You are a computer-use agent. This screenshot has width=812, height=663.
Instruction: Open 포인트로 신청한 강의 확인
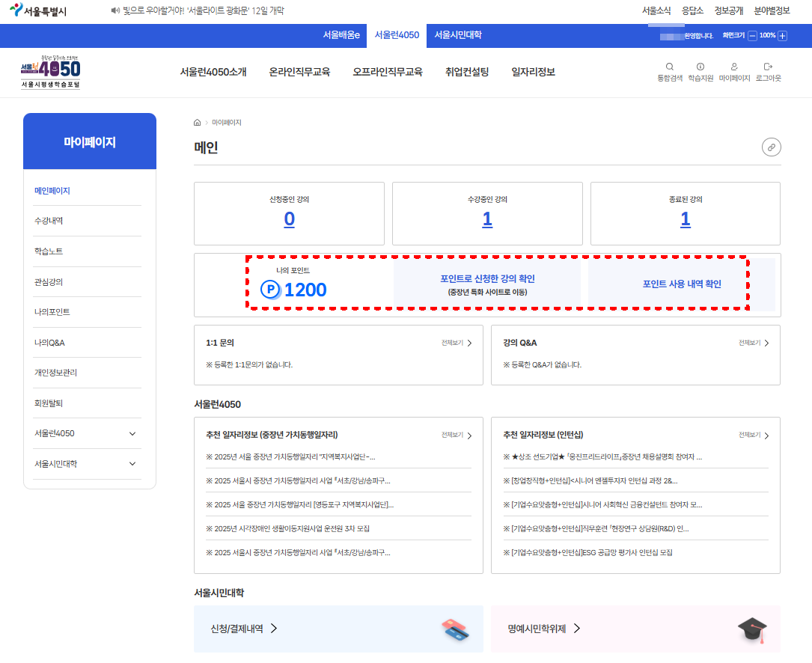[x=487, y=284]
